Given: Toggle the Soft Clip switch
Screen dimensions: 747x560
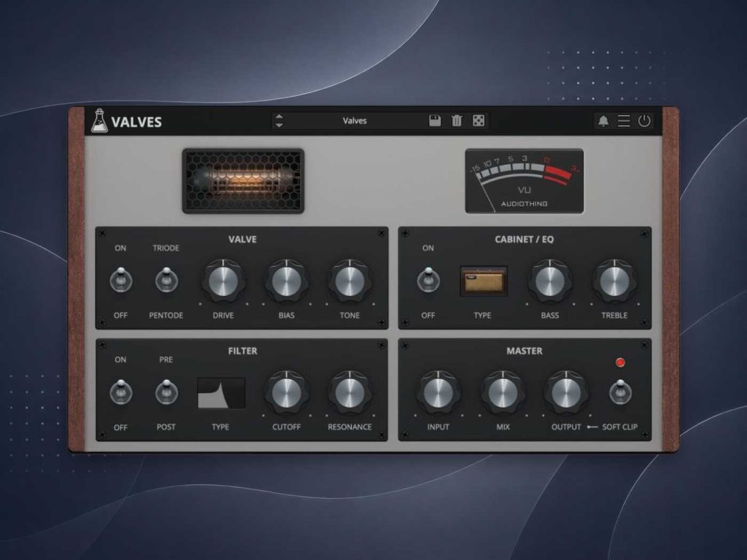Looking at the screenshot, I should pos(620,392).
